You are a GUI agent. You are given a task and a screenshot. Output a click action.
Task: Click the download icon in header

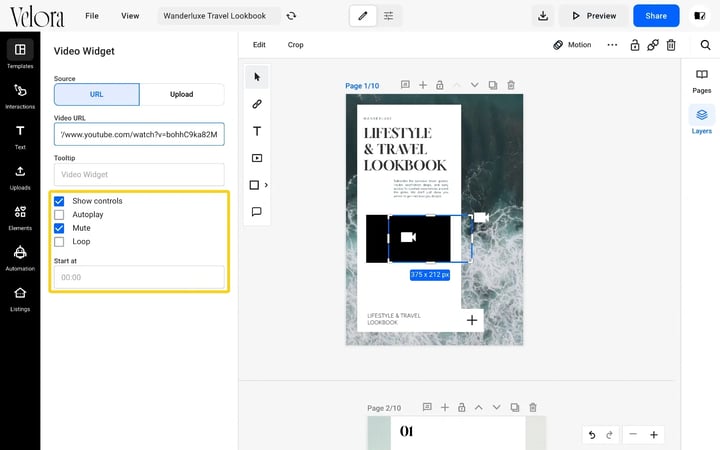pos(543,16)
